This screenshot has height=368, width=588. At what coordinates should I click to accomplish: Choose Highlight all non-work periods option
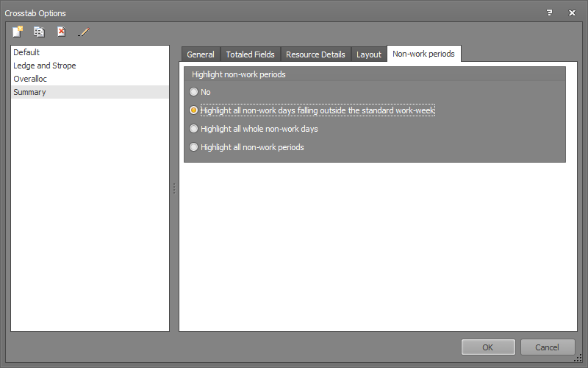click(x=194, y=147)
